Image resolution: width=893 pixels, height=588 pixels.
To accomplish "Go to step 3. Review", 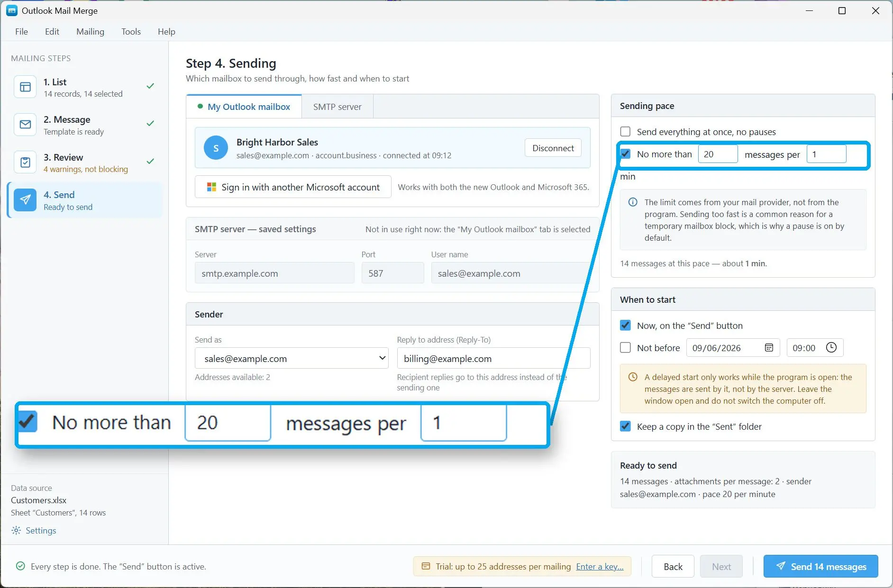I will [x=84, y=163].
